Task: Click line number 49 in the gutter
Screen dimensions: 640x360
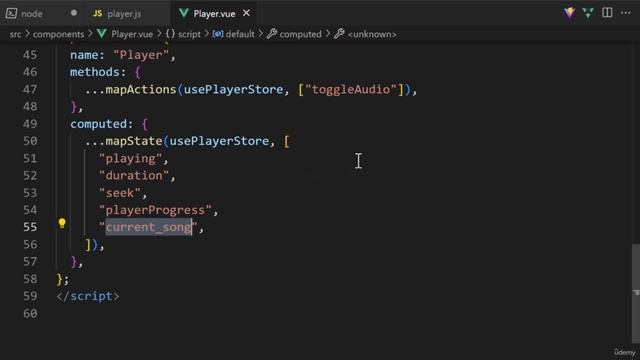Action: pyautogui.click(x=30, y=124)
